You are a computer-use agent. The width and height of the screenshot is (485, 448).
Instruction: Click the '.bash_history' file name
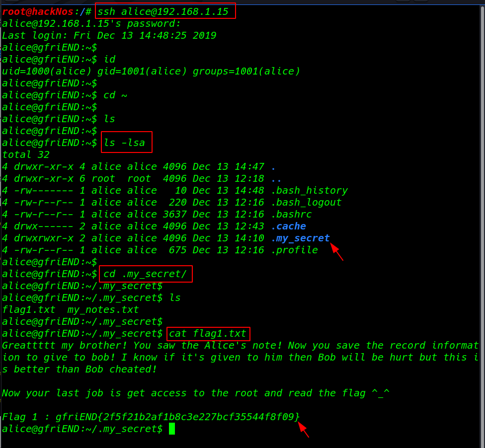[309, 190]
